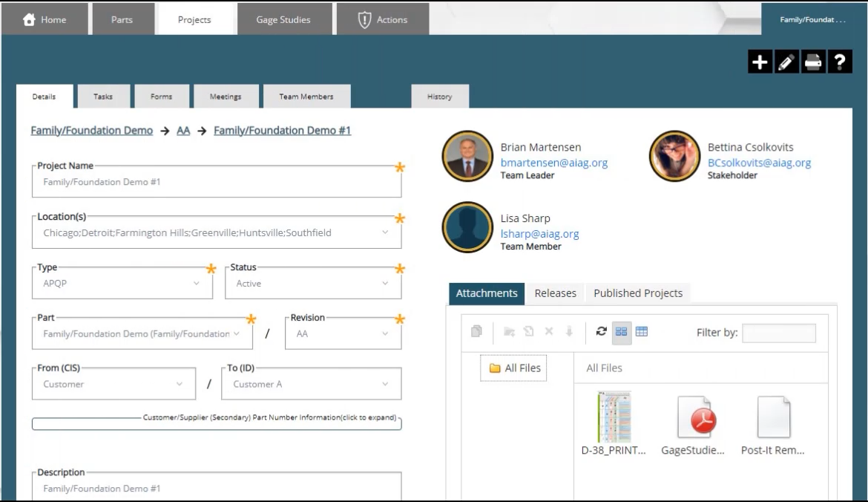Click the Family/Foundation Demo breadcrumb link
The height and width of the screenshot is (502, 868).
(91, 131)
